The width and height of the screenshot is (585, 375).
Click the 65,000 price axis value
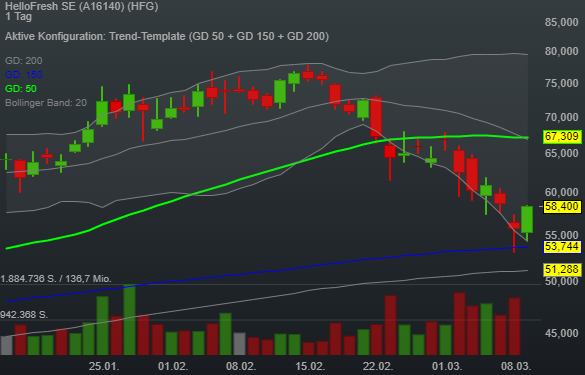(561, 153)
